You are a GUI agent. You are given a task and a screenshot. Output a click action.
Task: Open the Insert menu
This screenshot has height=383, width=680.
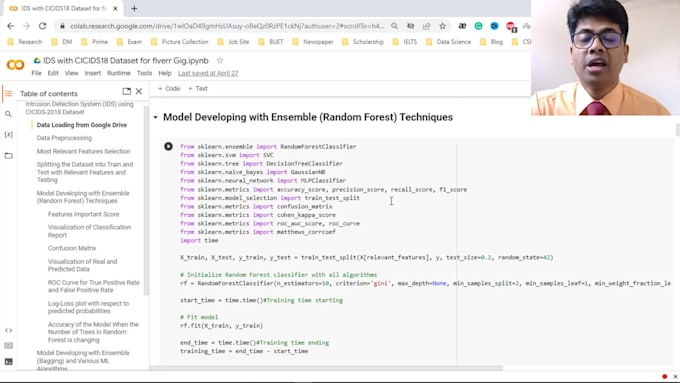pyautogui.click(x=92, y=73)
